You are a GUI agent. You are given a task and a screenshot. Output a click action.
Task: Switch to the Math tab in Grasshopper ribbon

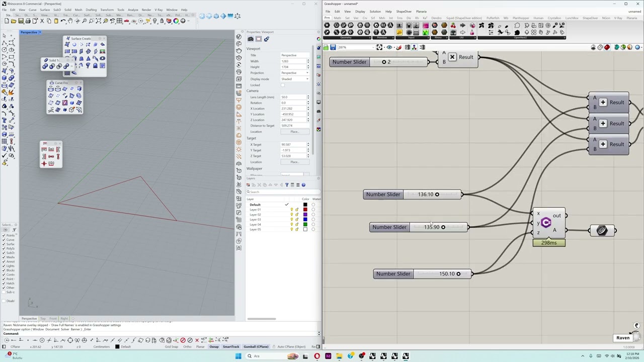pyautogui.click(x=338, y=18)
